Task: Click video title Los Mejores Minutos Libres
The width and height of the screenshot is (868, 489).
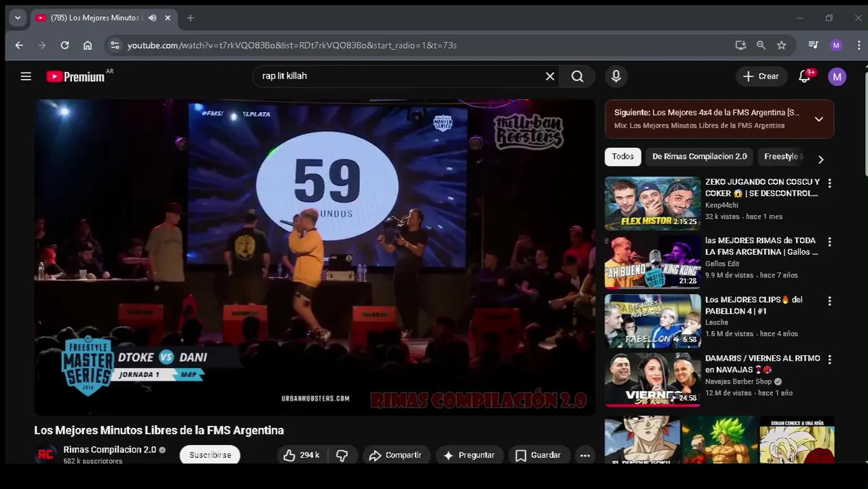Action: [159, 430]
